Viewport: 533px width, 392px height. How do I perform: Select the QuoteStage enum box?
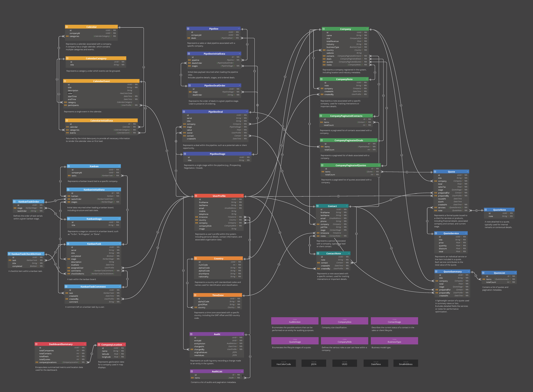coord(295,341)
